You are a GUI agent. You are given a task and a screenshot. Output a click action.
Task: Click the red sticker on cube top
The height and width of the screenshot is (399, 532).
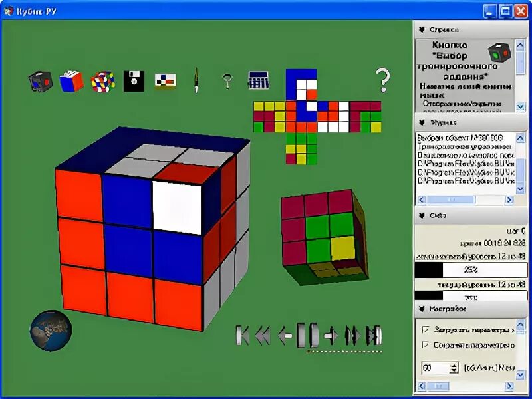coord(188,173)
